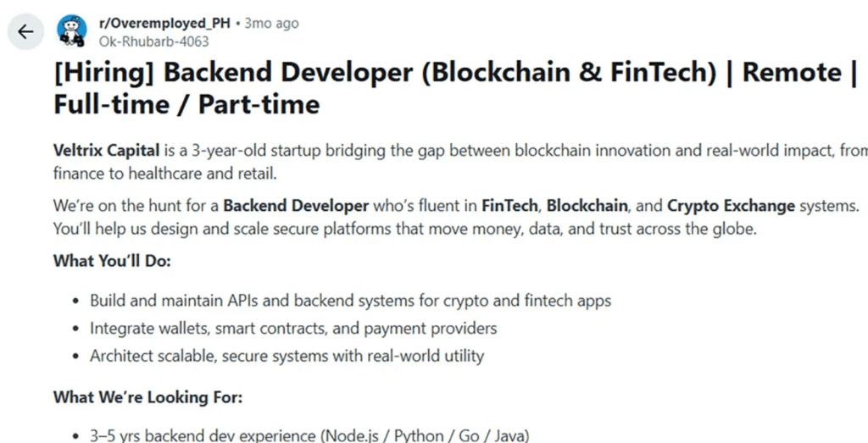Open the subreddit avatar icon
The image size is (868, 443).
click(71, 31)
